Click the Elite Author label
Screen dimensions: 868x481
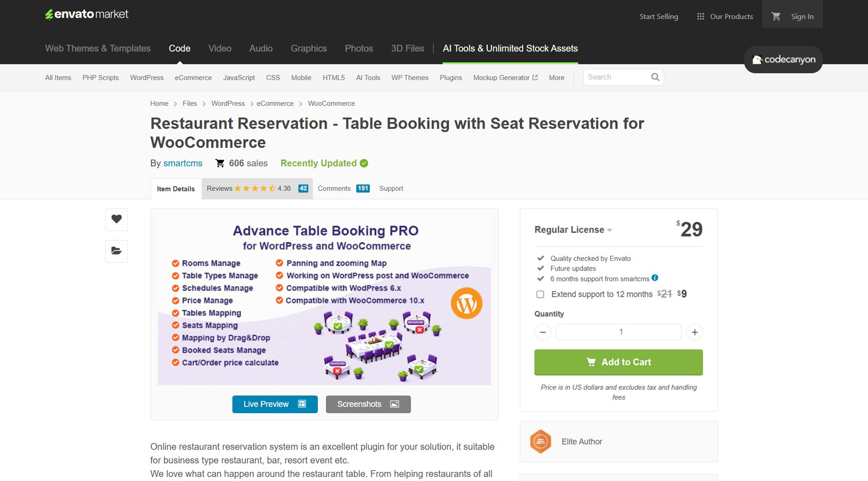point(582,441)
